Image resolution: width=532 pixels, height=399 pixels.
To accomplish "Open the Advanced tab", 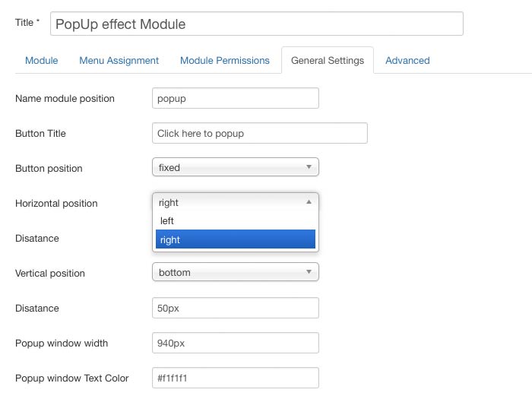I will point(407,61).
